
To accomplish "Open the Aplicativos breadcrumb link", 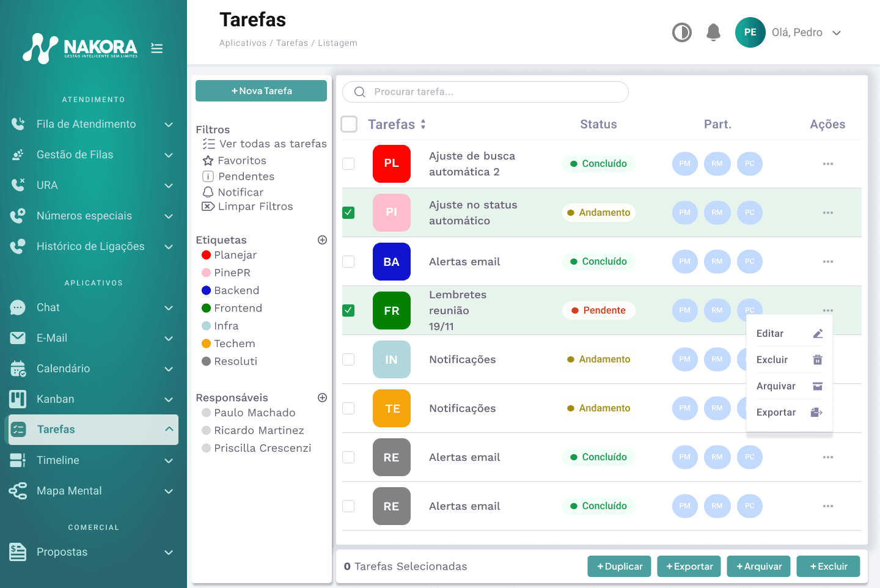I will [243, 43].
